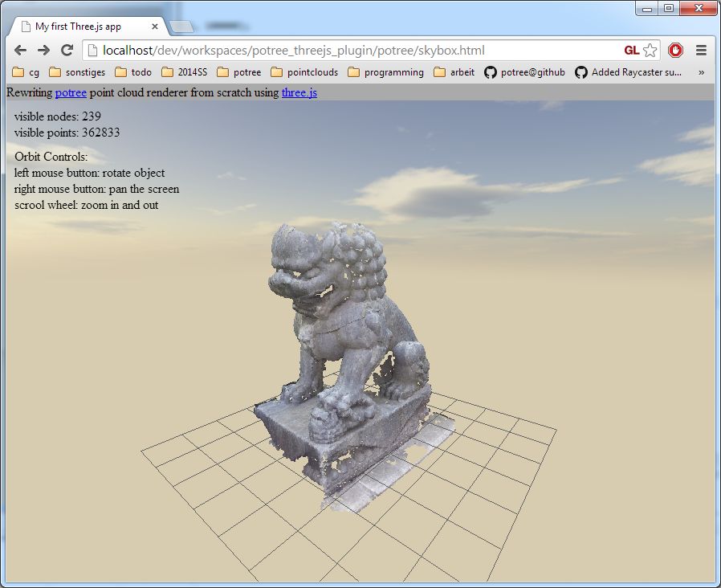Screen dimensions: 721x588
Task: Click the back navigation arrow
Action: click(x=19, y=49)
